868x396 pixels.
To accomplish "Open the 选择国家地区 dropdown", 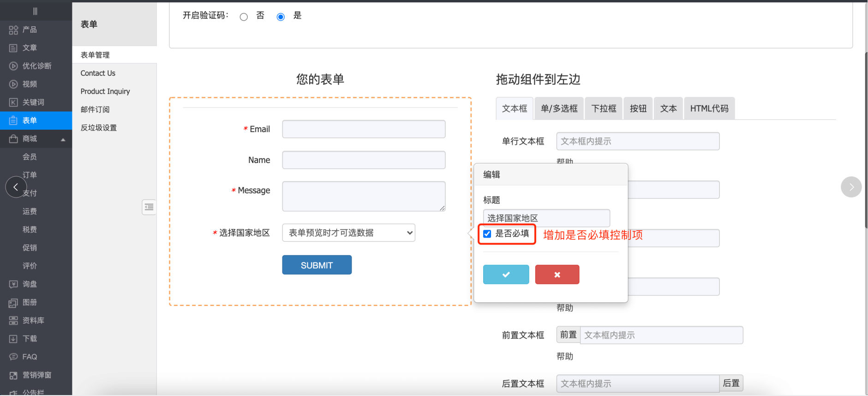I will coord(348,233).
